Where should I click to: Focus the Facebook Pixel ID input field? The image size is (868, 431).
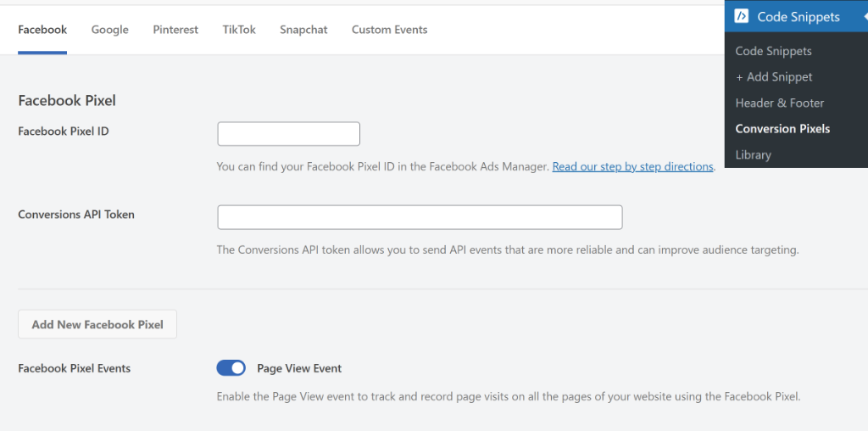click(289, 134)
